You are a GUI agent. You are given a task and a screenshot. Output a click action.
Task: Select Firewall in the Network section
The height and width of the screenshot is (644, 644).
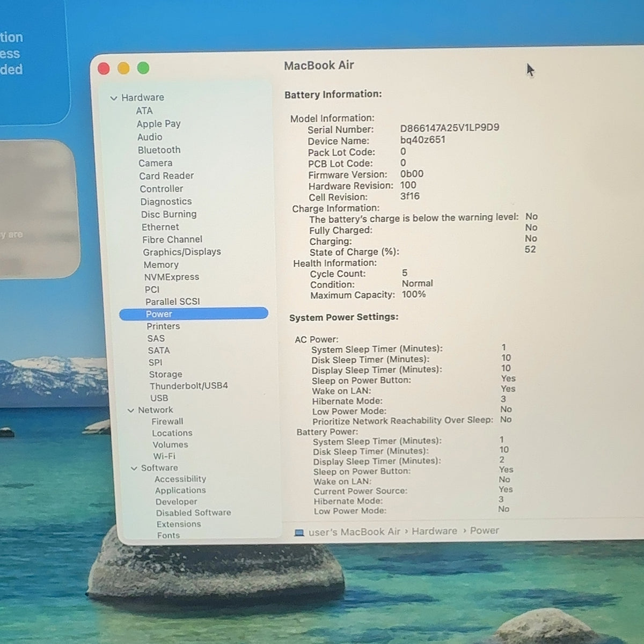[x=167, y=422]
